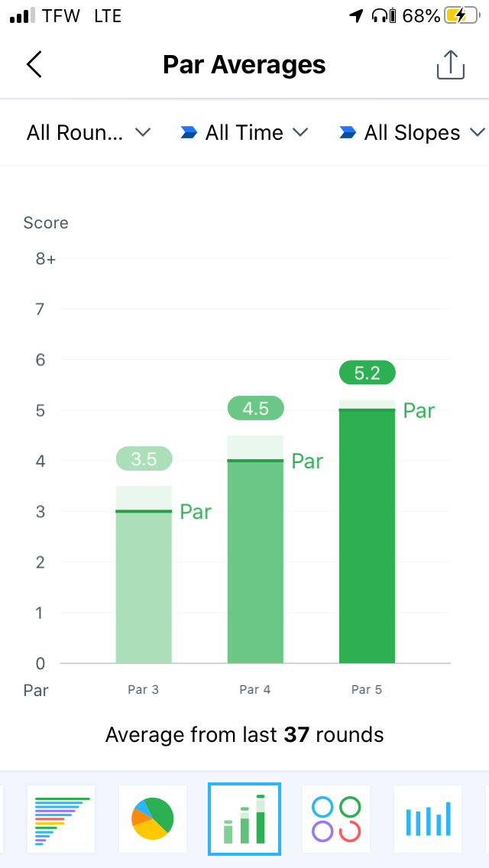Open the four circles stats view
The height and width of the screenshot is (868, 489).
tap(336, 818)
